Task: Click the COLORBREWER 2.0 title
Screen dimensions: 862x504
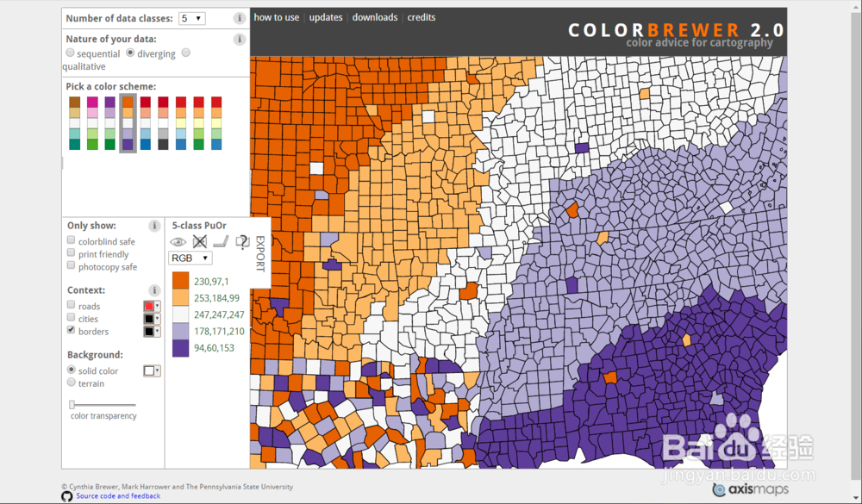Action: tap(676, 30)
